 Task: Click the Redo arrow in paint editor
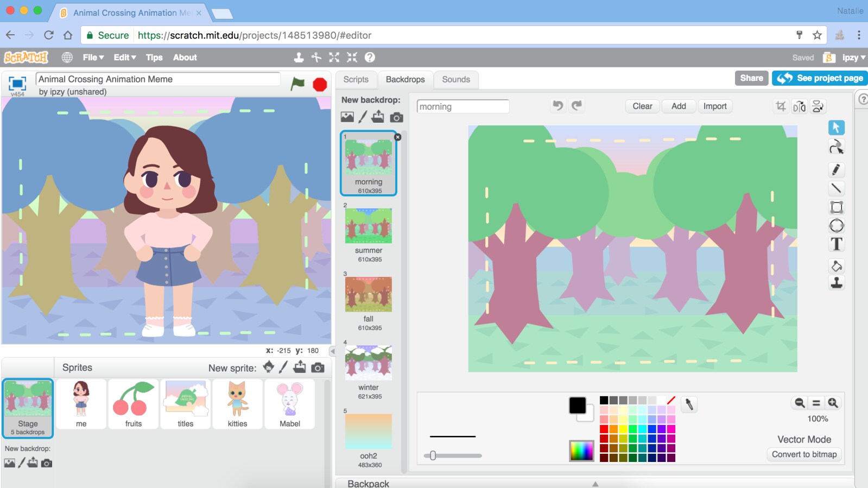pos(576,105)
